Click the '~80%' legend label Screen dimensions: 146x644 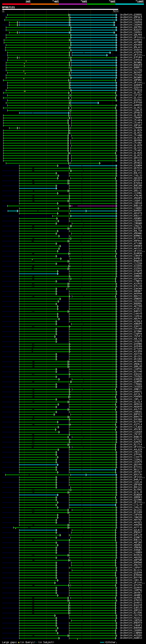[112, 2]
